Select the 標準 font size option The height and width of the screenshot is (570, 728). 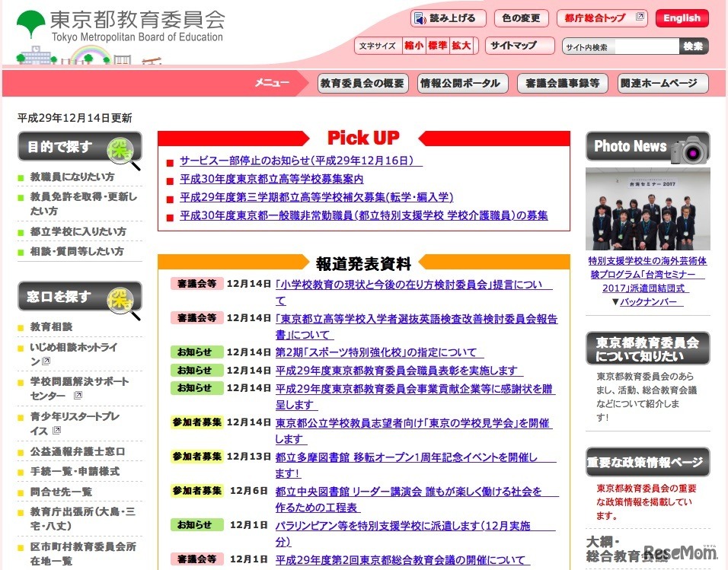[x=439, y=46]
